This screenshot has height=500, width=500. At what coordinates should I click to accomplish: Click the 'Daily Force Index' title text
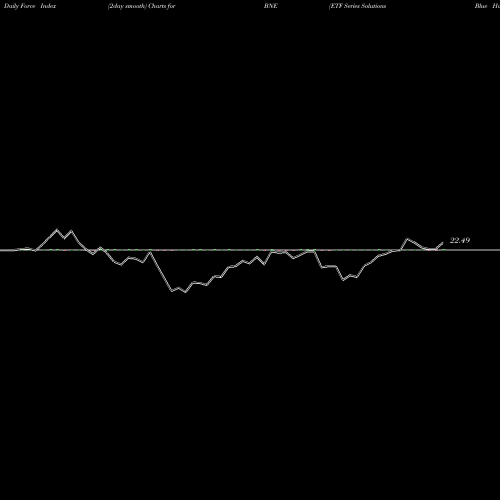pyautogui.click(x=30, y=6)
